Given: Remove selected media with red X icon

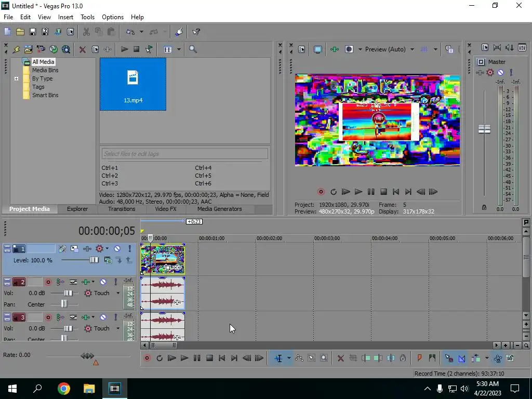Looking at the screenshot, I should pos(83,49).
